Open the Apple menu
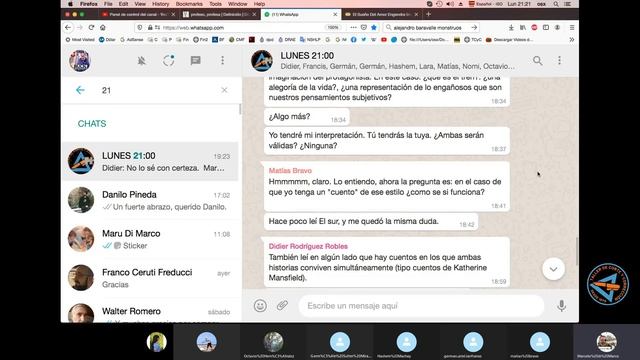This screenshot has width=640, height=360. tap(70, 4)
